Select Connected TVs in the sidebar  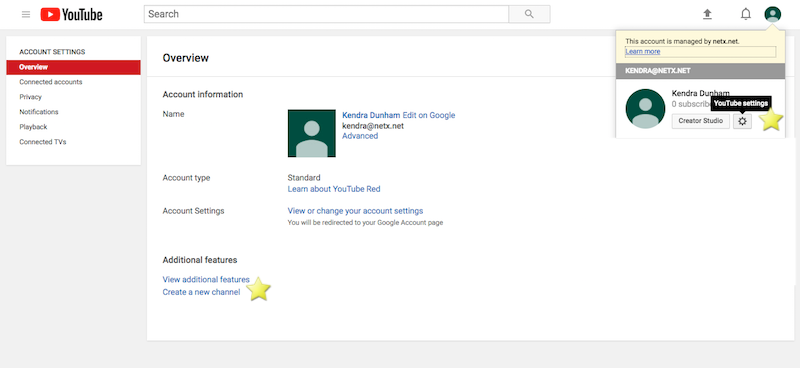[43, 142]
